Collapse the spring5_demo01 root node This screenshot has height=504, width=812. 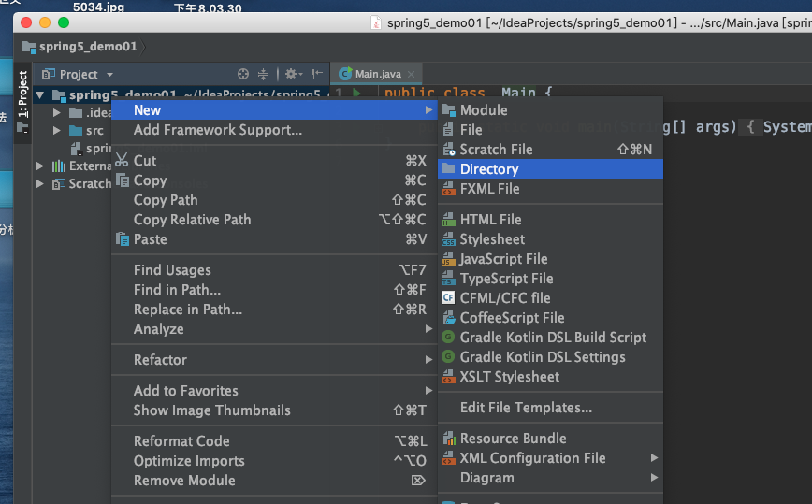(40, 95)
